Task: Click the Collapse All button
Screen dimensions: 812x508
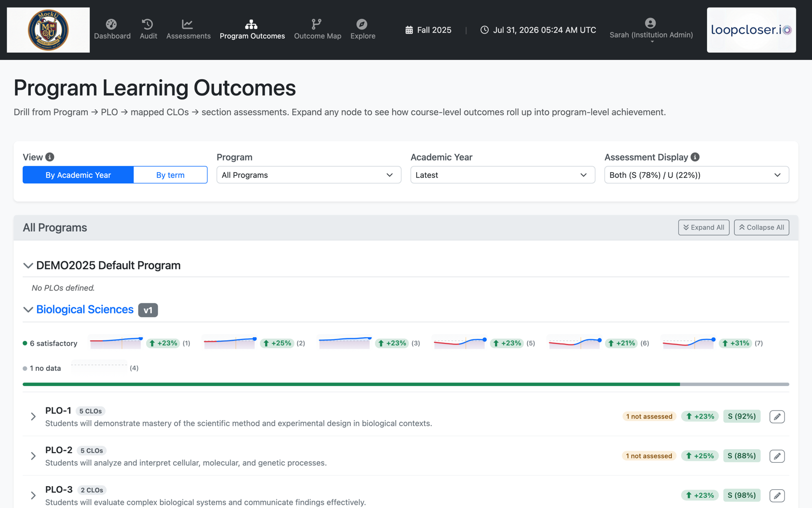Action: tap(761, 228)
